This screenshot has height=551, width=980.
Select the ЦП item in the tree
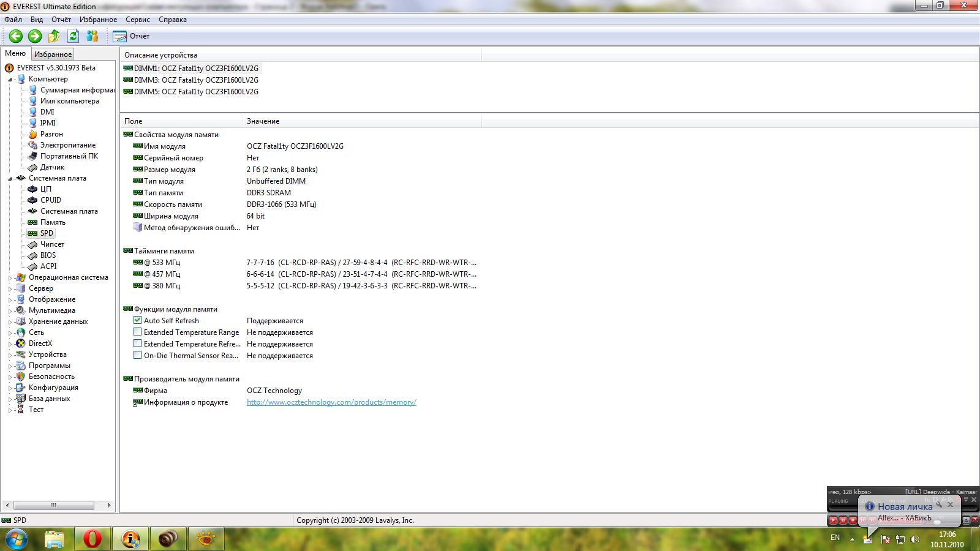(x=46, y=189)
